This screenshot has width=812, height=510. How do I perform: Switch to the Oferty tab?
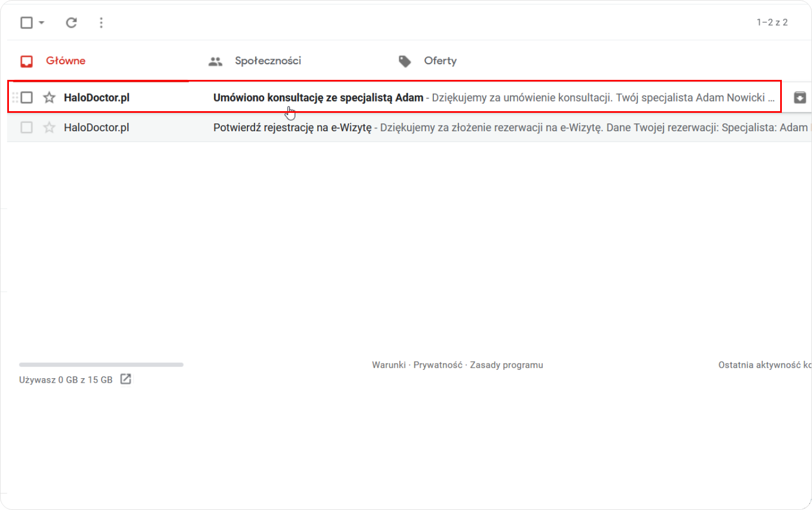(427, 61)
